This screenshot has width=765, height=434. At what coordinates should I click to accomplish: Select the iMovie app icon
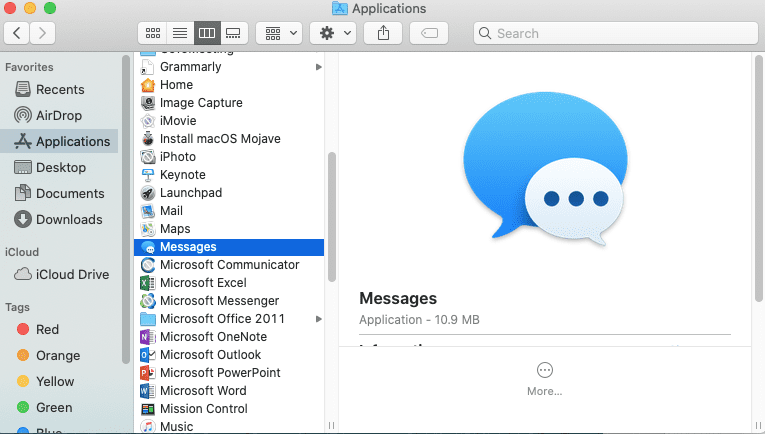148,121
